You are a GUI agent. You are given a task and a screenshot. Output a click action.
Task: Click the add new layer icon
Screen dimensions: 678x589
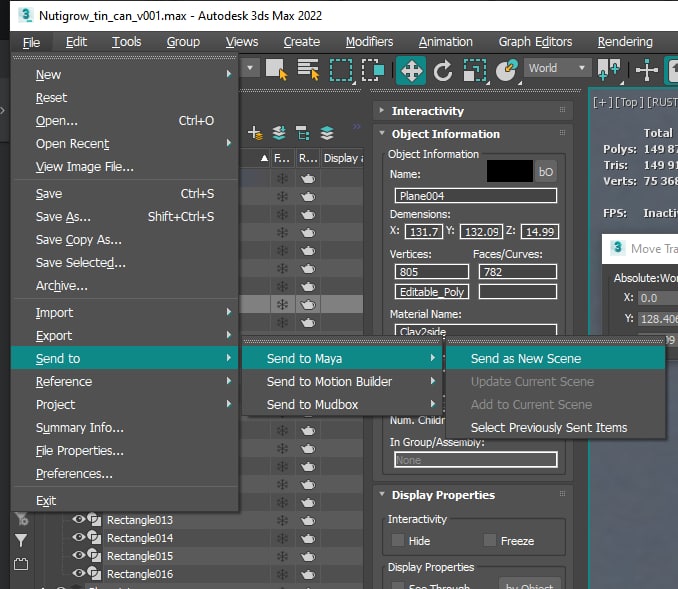(255, 133)
